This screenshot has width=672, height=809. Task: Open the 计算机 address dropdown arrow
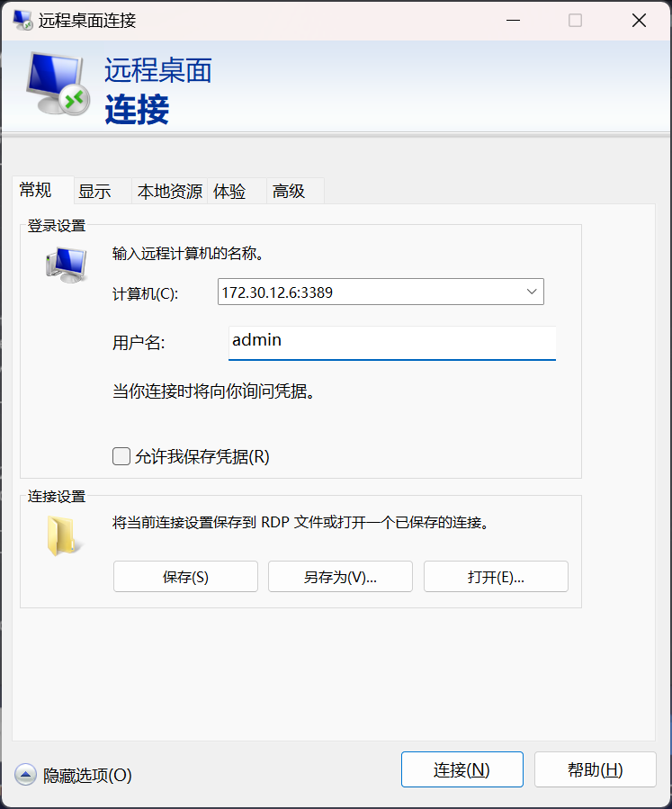click(532, 292)
